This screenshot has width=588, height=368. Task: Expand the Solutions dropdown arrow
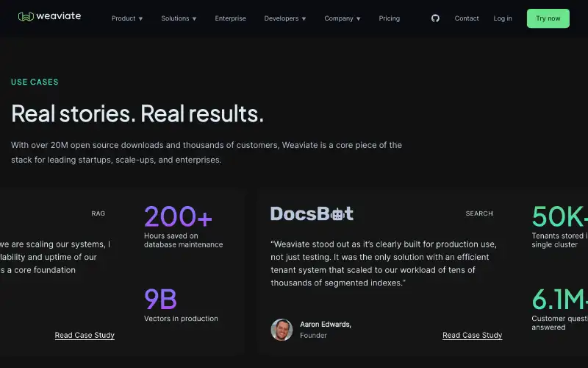(194, 18)
